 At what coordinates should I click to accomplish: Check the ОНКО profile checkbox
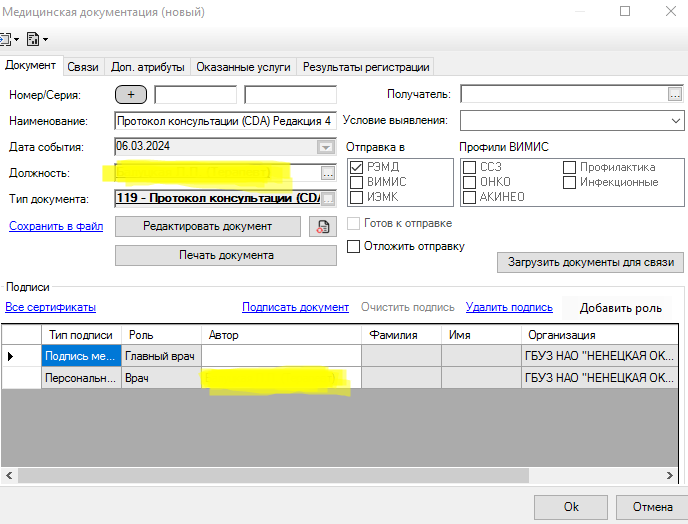(x=470, y=182)
